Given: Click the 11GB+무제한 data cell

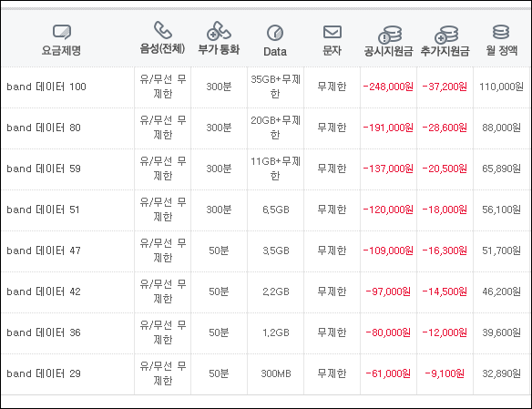Looking at the screenshot, I should tap(275, 169).
